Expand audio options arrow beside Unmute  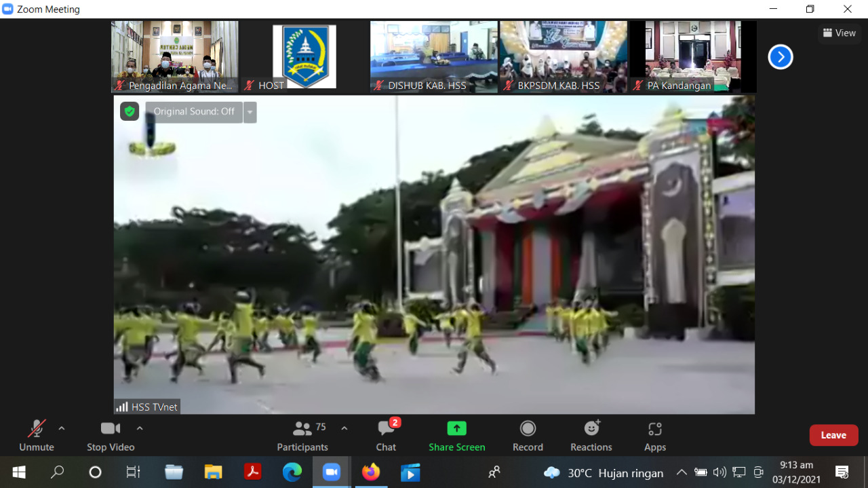tap(62, 428)
